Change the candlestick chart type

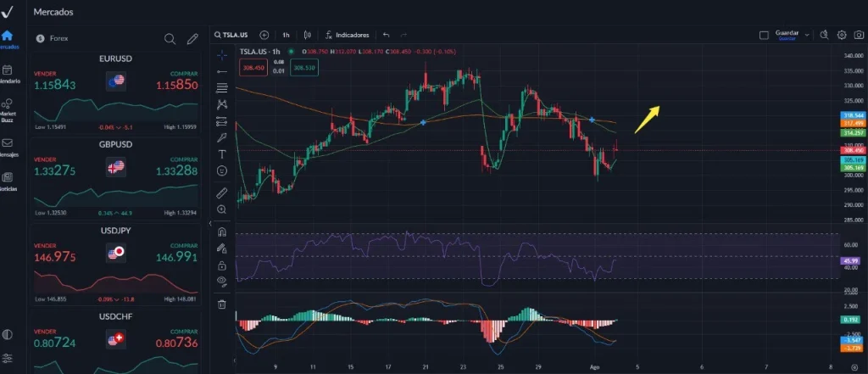[307, 35]
